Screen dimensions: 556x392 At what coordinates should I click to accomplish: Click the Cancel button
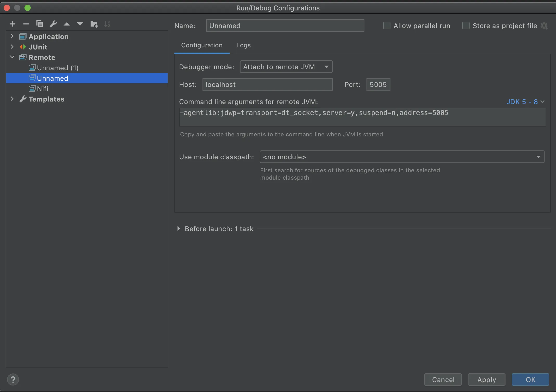point(443,380)
